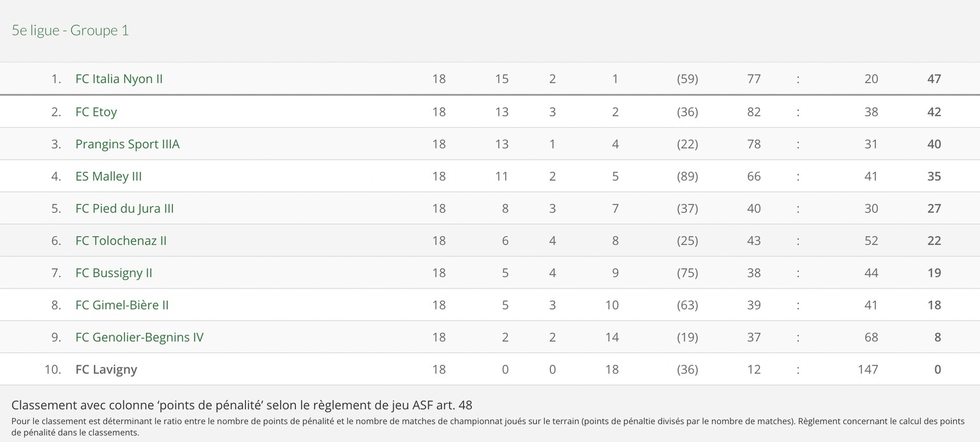Viewport: 980px width, 442px height.
Task: Select the rank number 1. cell
Action: (x=56, y=79)
